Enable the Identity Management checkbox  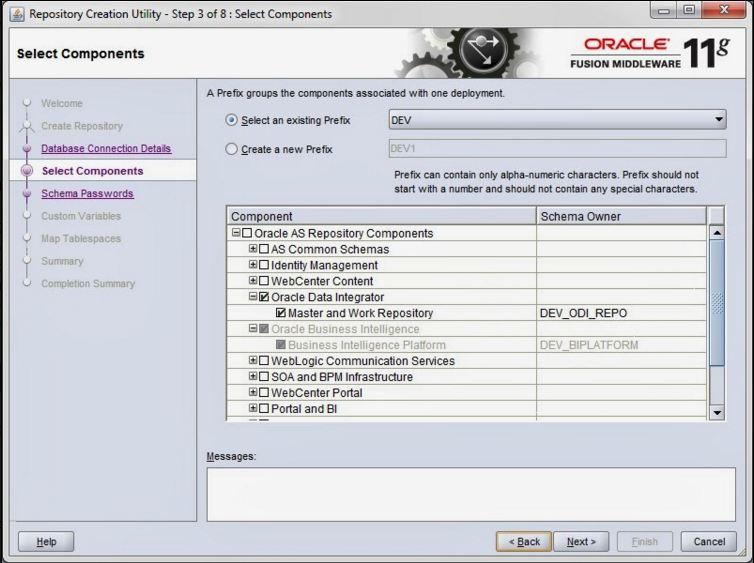coord(264,265)
